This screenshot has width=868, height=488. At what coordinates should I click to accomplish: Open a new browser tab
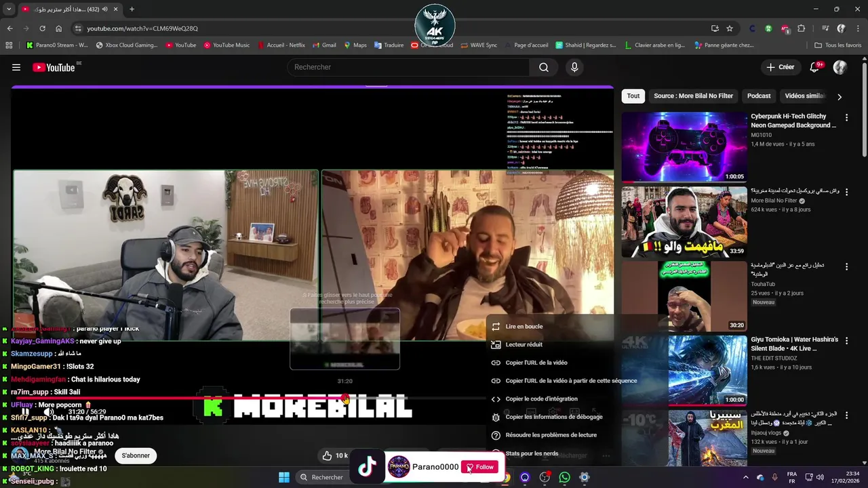(132, 9)
